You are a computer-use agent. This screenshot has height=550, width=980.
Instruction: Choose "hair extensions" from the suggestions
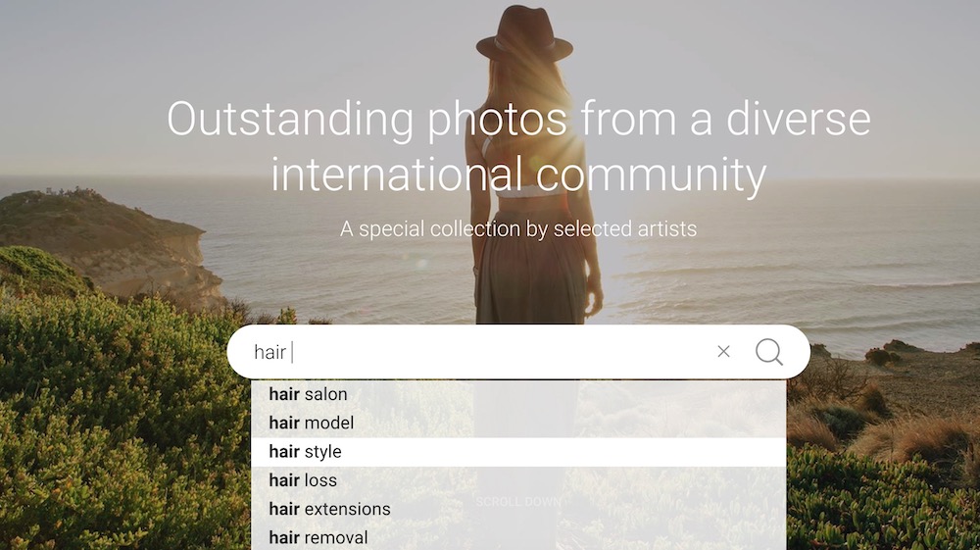pos(329,509)
